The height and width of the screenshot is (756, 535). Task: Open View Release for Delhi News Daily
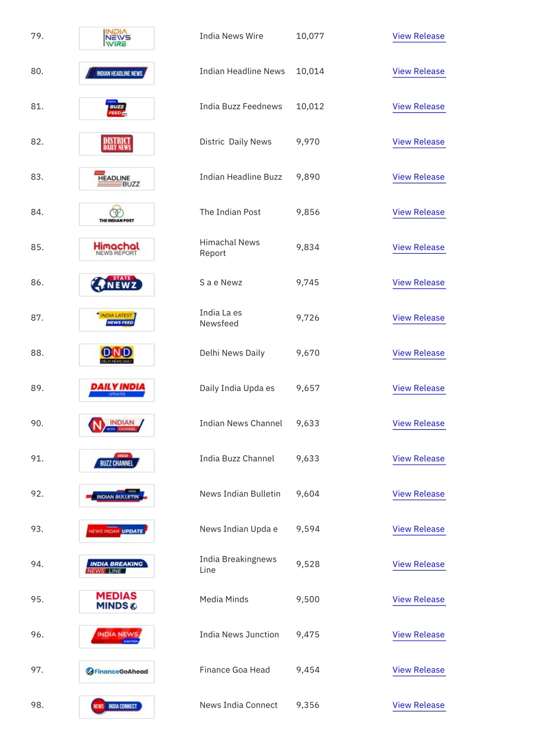[x=418, y=353]
